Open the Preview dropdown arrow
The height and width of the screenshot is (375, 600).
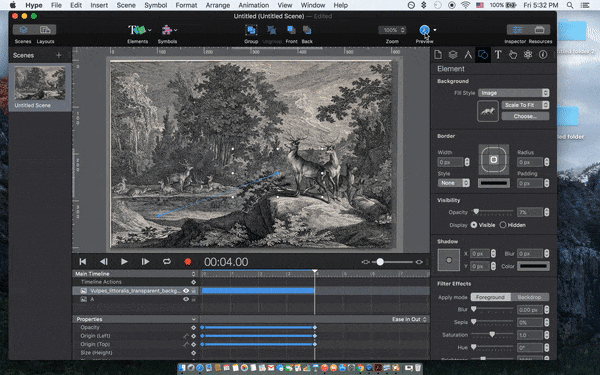[435, 30]
